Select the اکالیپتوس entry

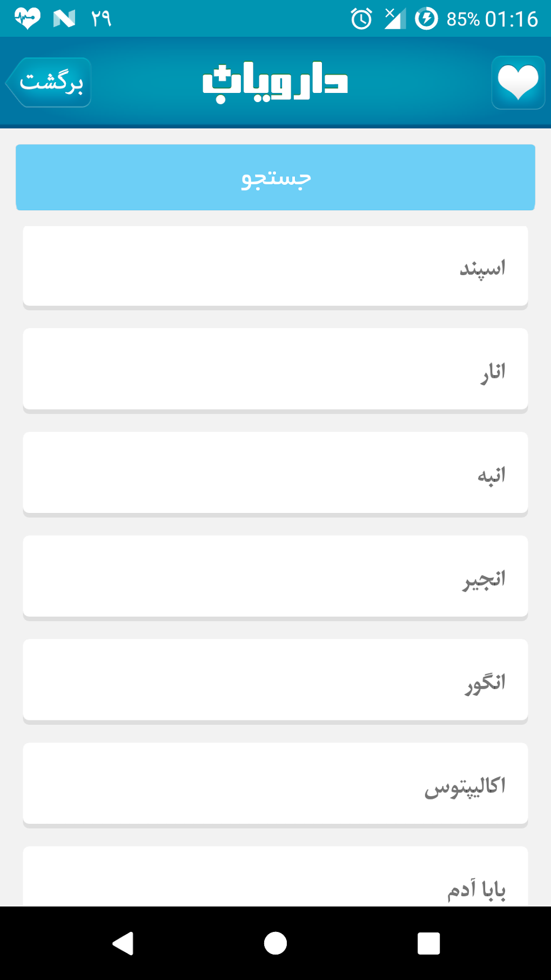pyautogui.click(x=275, y=784)
